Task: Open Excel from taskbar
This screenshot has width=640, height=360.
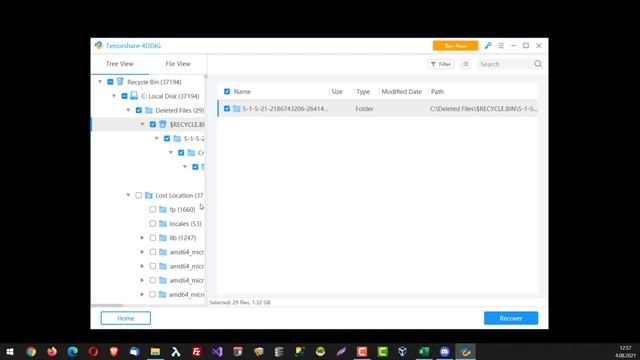Action: pos(424,351)
